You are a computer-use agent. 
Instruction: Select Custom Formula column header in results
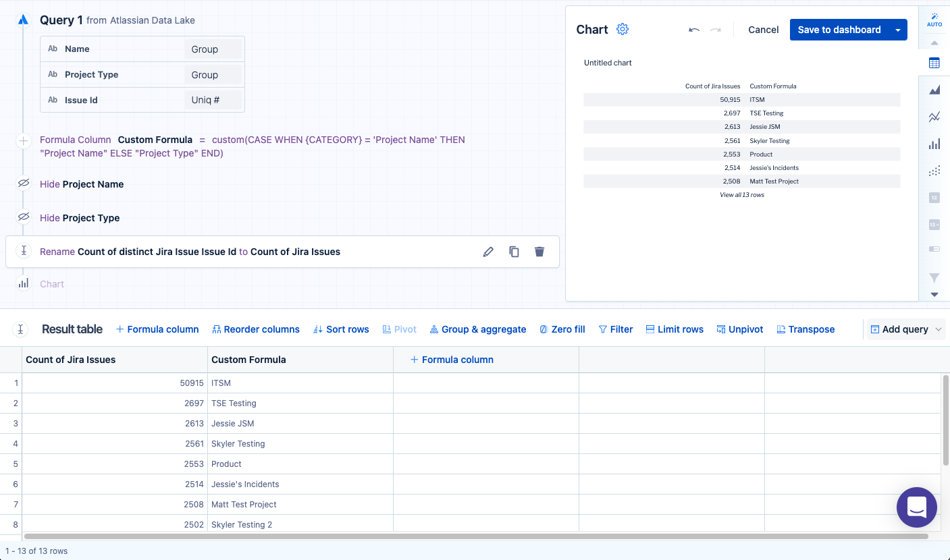pos(300,360)
